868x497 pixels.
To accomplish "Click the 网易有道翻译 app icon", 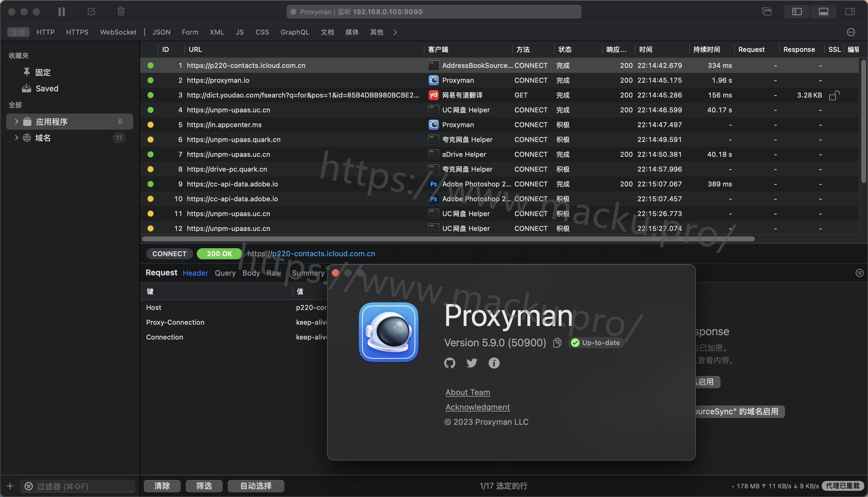I will (433, 95).
